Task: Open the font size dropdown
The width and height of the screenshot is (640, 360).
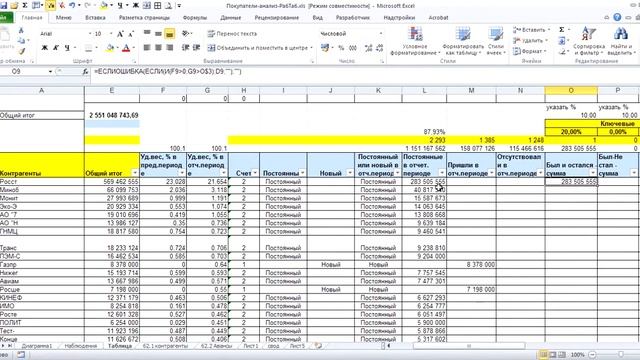Action: pos(110,33)
